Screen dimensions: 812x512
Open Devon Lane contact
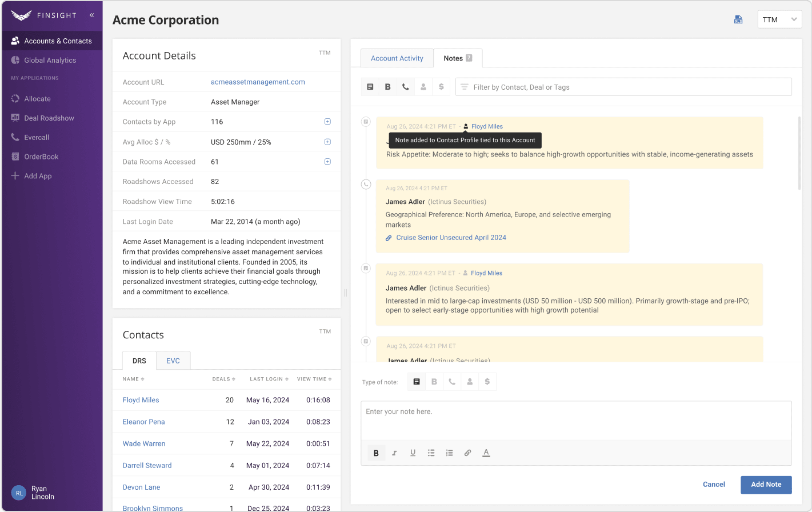point(141,487)
